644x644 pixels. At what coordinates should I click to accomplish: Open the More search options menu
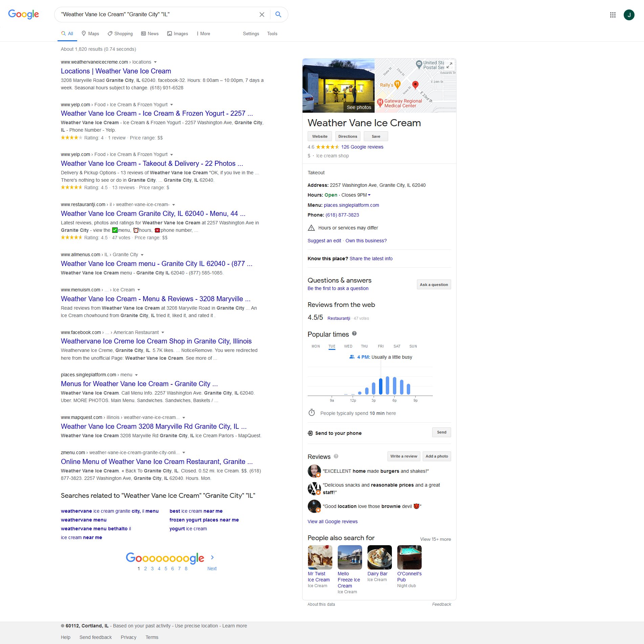coord(203,34)
